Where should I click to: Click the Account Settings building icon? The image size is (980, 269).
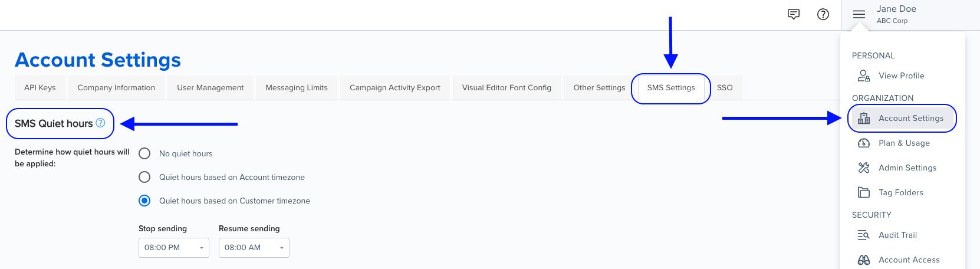(864, 118)
